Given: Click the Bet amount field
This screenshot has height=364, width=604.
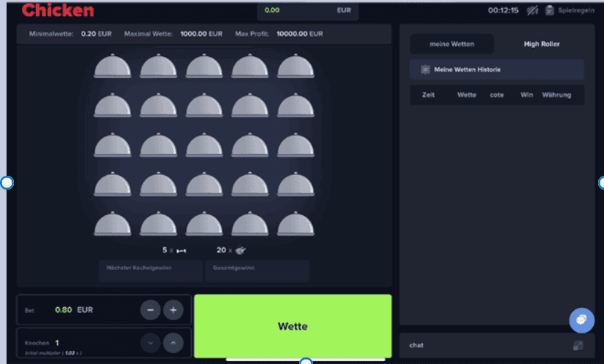Looking at the screenshot, I should 74,310.
